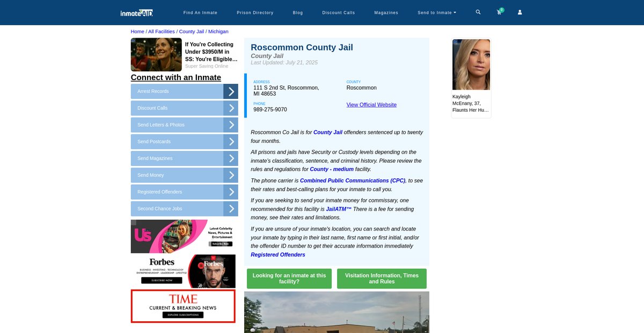644x333 pixels.
Task: Click the jail facility street photo
Action: point(336,312)
